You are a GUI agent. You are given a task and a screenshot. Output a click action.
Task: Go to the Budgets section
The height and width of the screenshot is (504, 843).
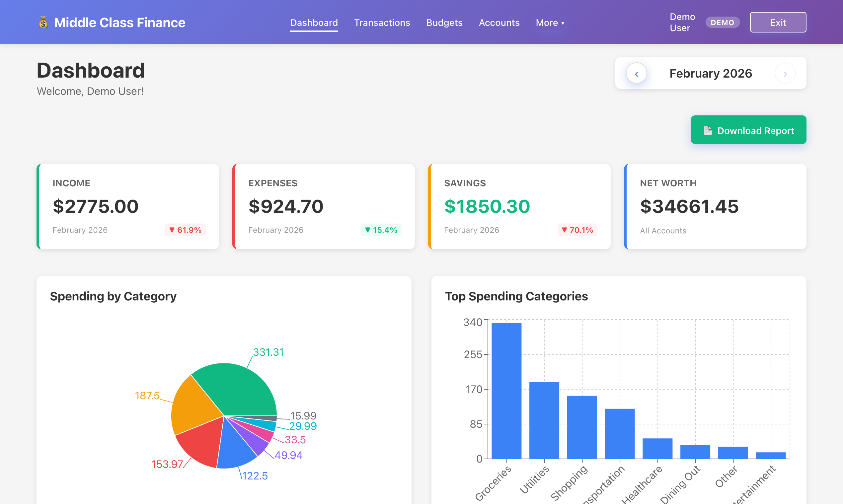pyautogui.click(x=444, y=23)
